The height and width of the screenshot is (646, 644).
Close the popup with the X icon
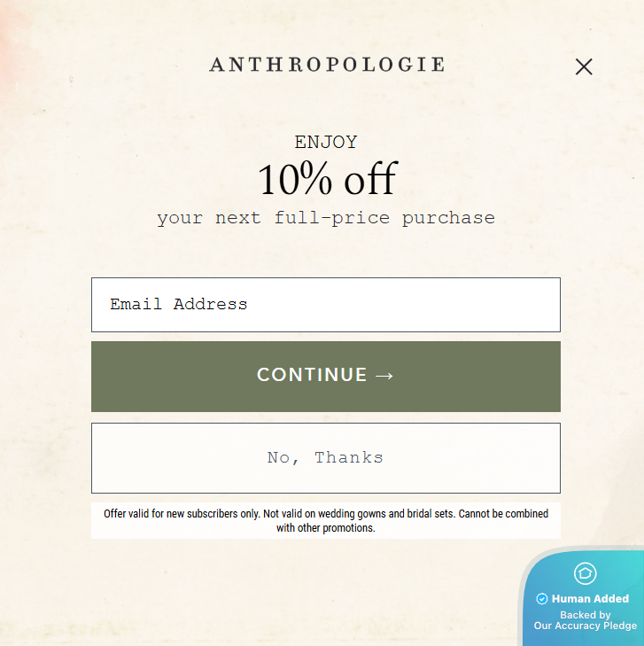pyautogui.click(x=584, y=66)
